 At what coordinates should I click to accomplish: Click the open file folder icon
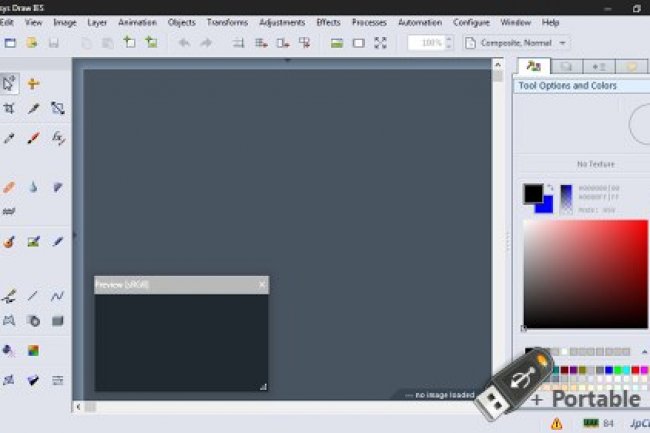pos(32,43)
